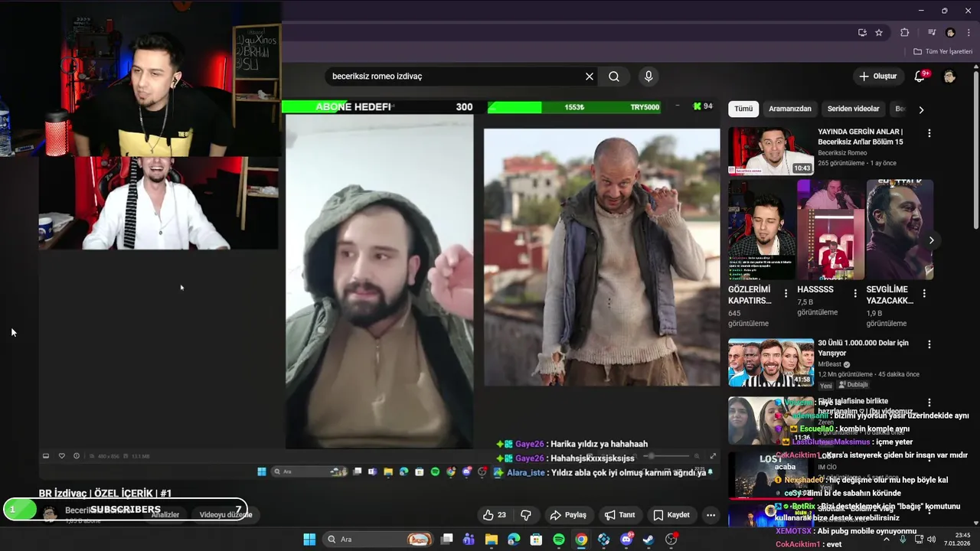Image resolution: width=980 pixels, height=551 pixels.
Task: Click the Videoyu düzenle button
Action: pyautogui.click(x=226, y=515)
